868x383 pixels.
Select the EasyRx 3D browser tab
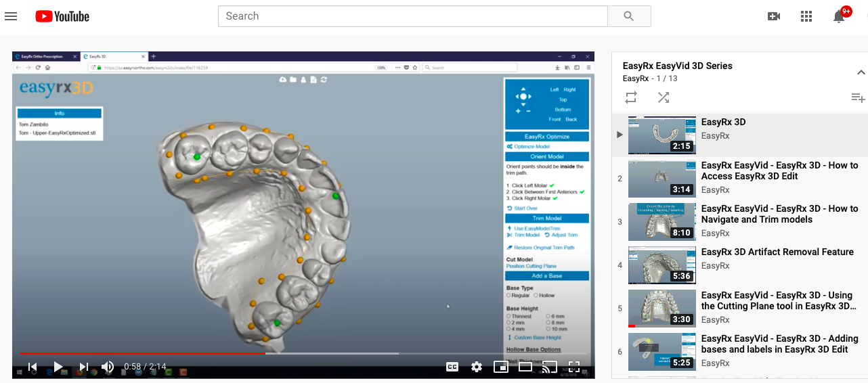114,56
